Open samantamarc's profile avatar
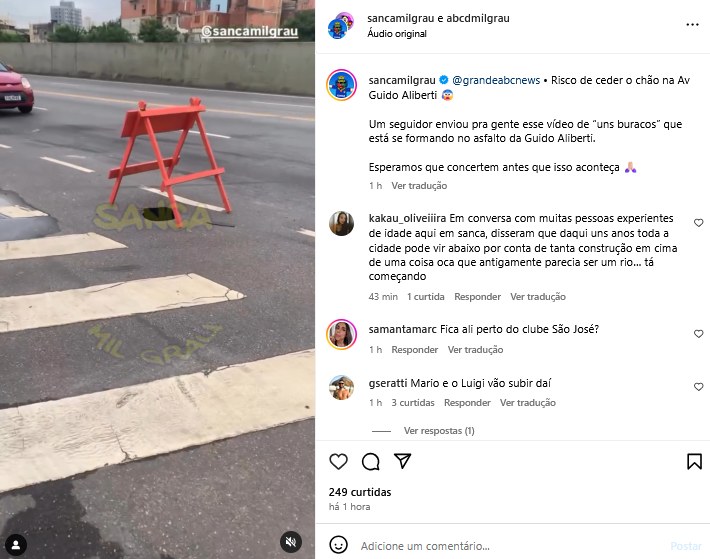The width and height of the screenshot is (710, 559). (341, 334)
